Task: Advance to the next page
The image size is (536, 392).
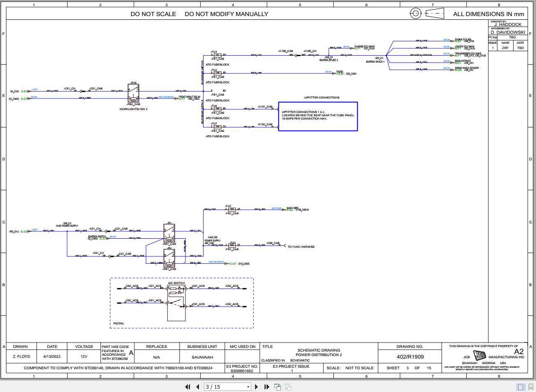Action: (x=256, y=387)
